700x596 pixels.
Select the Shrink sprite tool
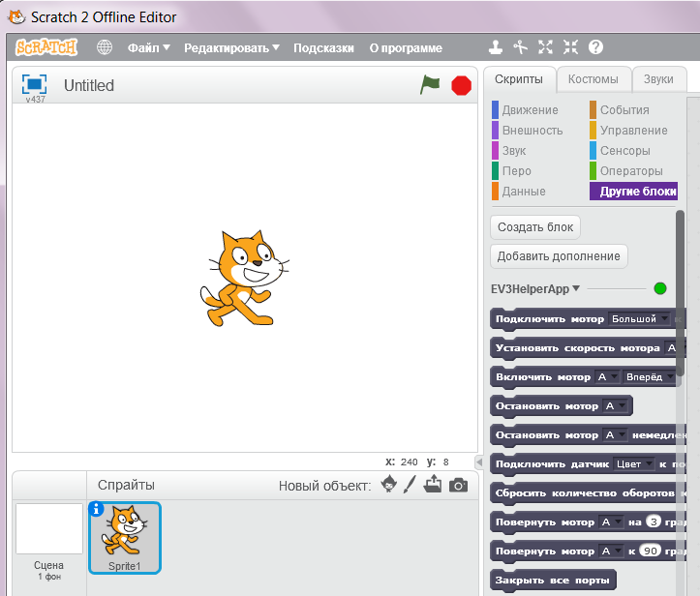tap(570, 46)
